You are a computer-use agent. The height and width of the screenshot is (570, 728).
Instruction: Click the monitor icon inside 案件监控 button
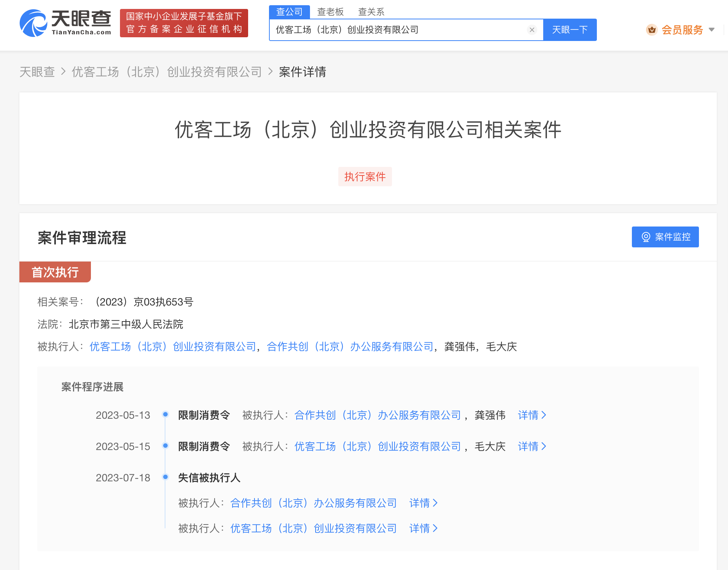646,237
